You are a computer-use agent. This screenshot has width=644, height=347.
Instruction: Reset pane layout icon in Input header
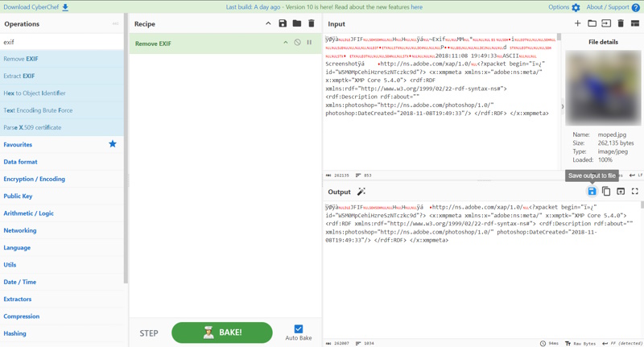pyautogui.click(x=635, y=23)
